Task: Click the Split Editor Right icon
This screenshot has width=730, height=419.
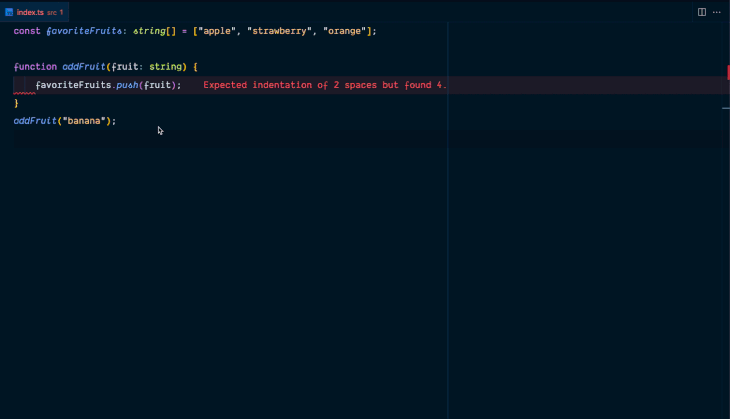Action: [701, 12]
